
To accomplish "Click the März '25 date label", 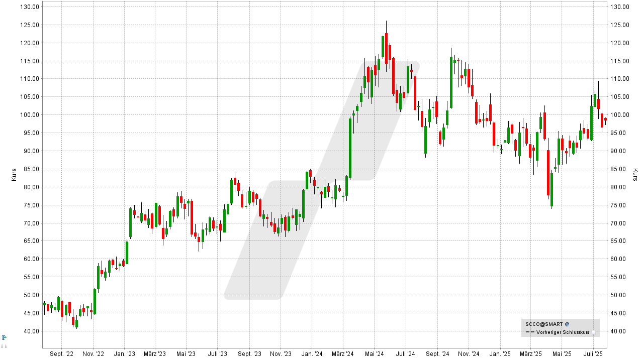I will click(x=530, y=354).
